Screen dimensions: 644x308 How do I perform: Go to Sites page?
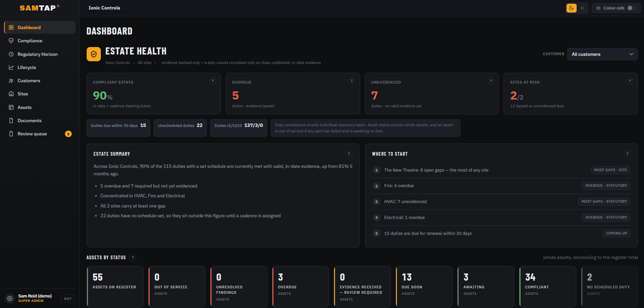tap(40, 94)
